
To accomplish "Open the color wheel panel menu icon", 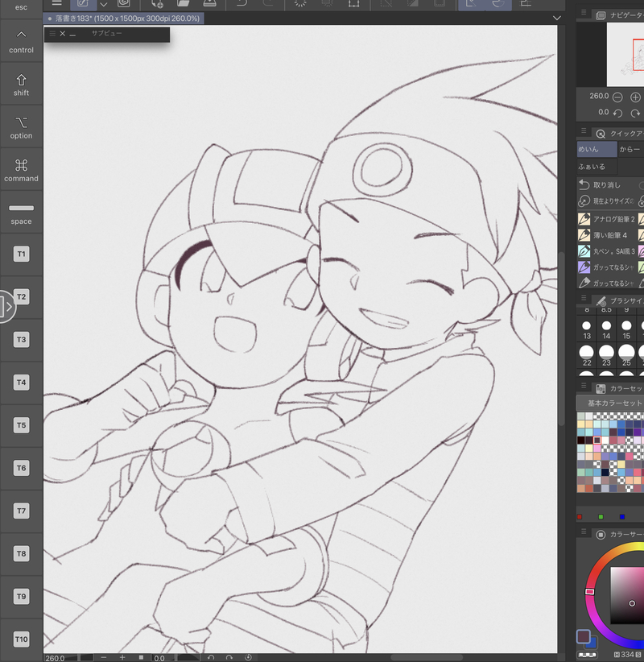I will coord(584,532).
